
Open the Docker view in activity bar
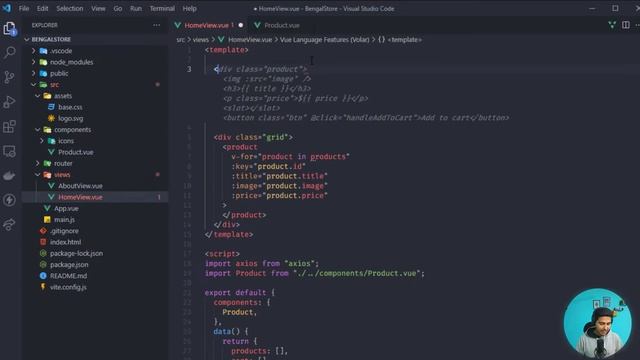pos(9,176)
